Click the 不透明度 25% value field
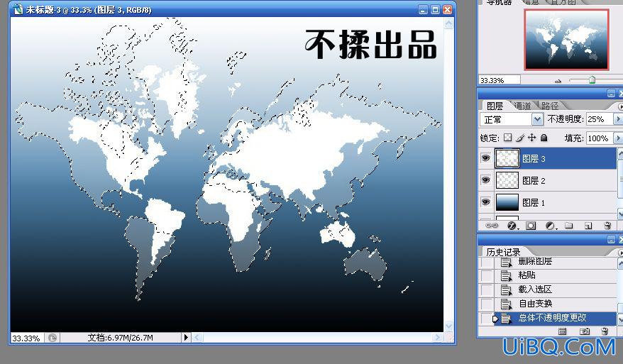Viewport: 623px width, 364px height. coord(600,119)
